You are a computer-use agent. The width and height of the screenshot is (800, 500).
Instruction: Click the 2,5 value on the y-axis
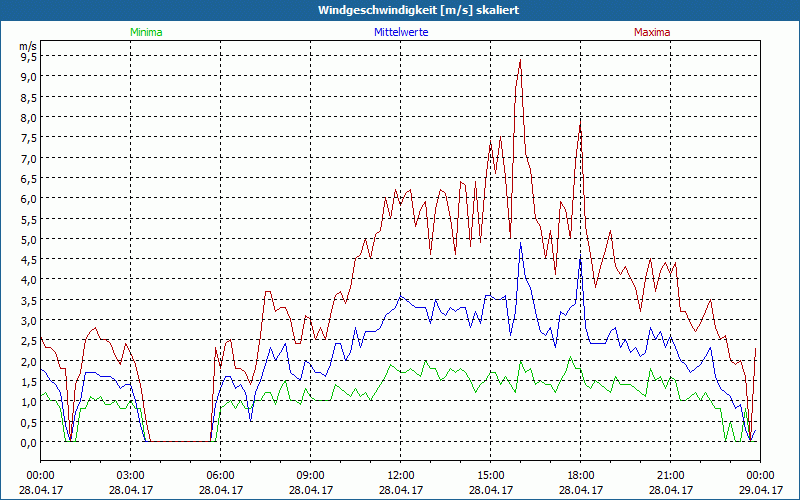[29, 341]
